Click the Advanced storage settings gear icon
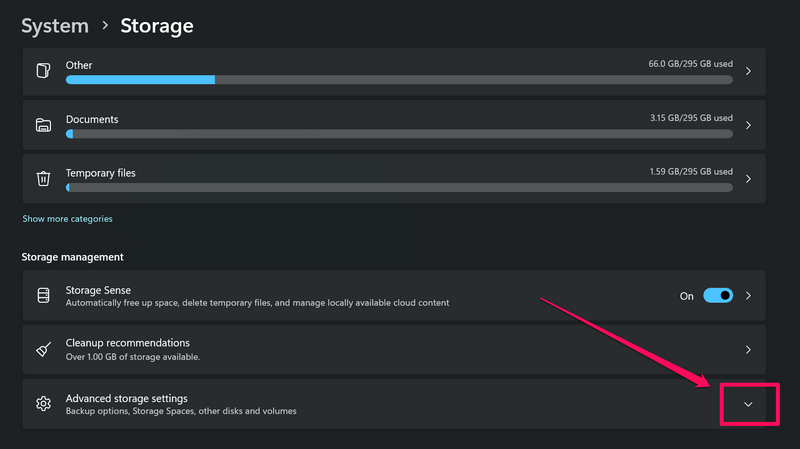This screenshot has height=449, width=800. pyautogui.click(x=43, y=404)
